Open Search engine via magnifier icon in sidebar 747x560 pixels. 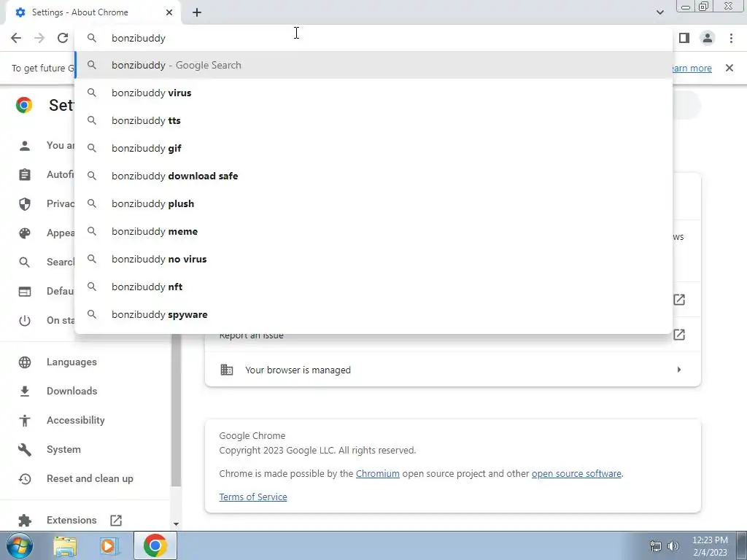point(24,262)
